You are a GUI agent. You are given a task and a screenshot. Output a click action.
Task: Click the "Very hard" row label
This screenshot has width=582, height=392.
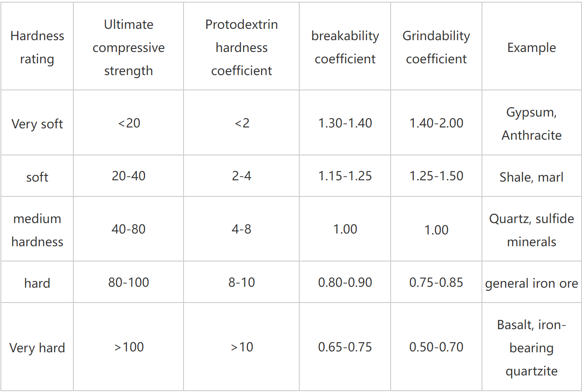[37, 348]
